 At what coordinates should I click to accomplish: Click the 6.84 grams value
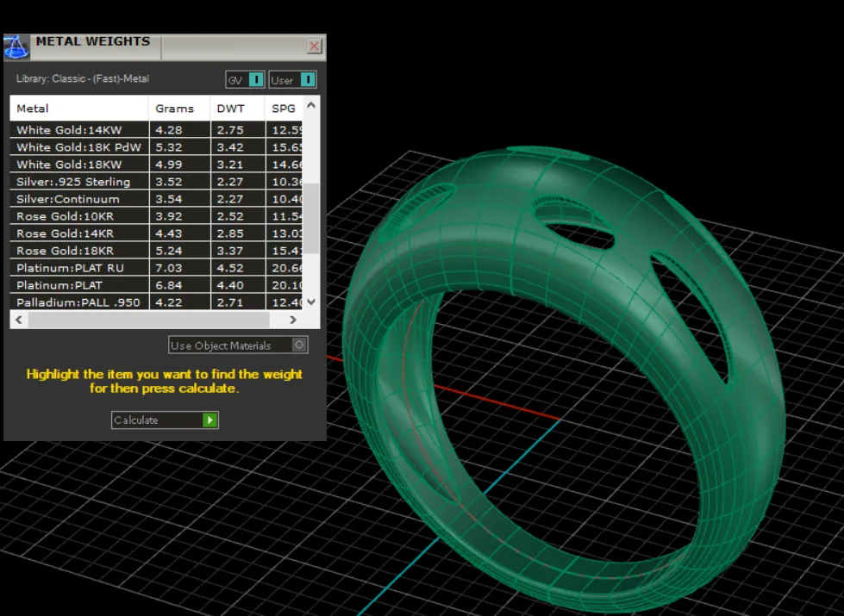tap(168, 285)
